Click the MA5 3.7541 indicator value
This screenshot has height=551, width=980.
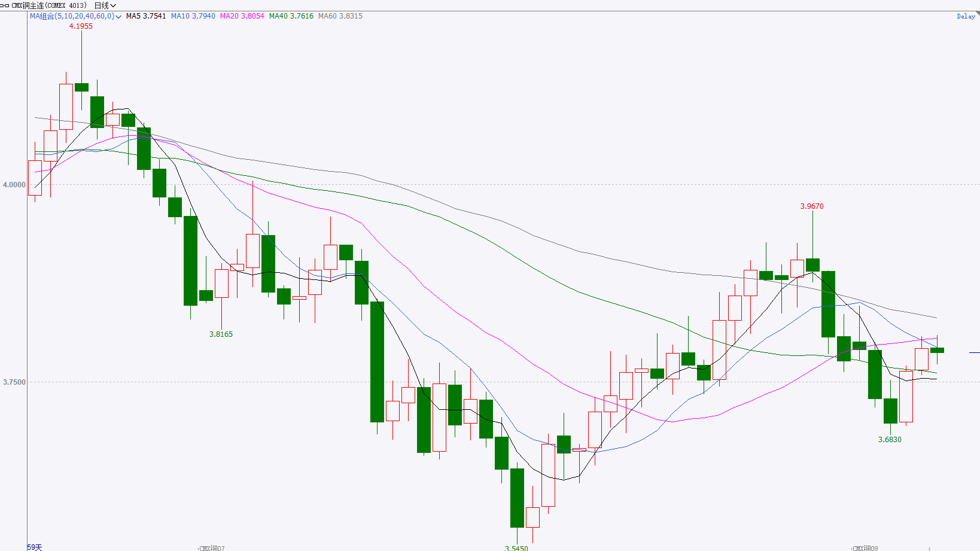(x=146, y=16)
